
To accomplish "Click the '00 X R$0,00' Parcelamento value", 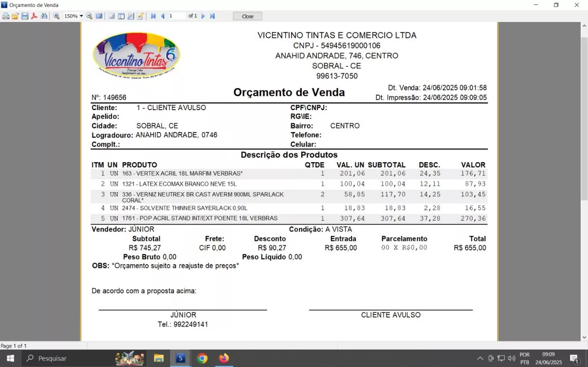I will click(404, 247).
